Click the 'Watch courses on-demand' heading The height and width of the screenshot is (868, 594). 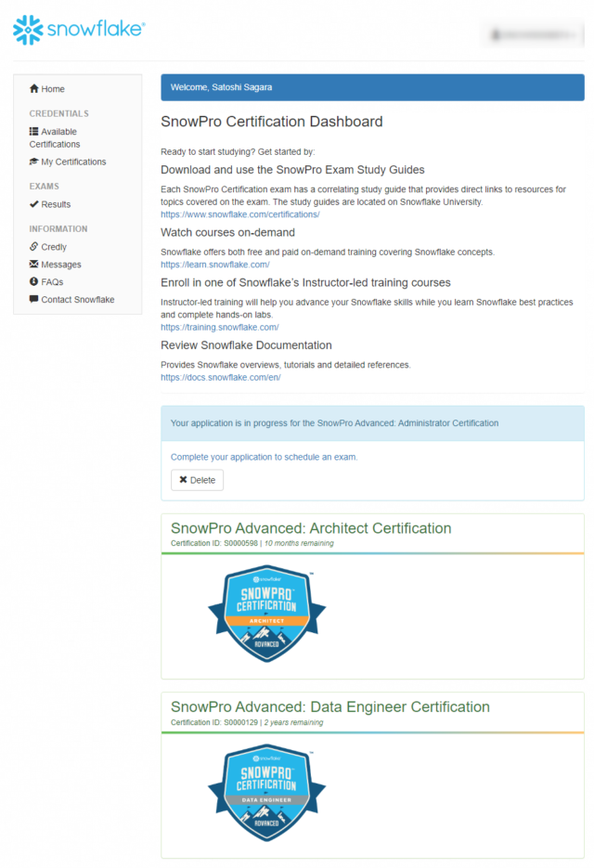pos(227,232)
